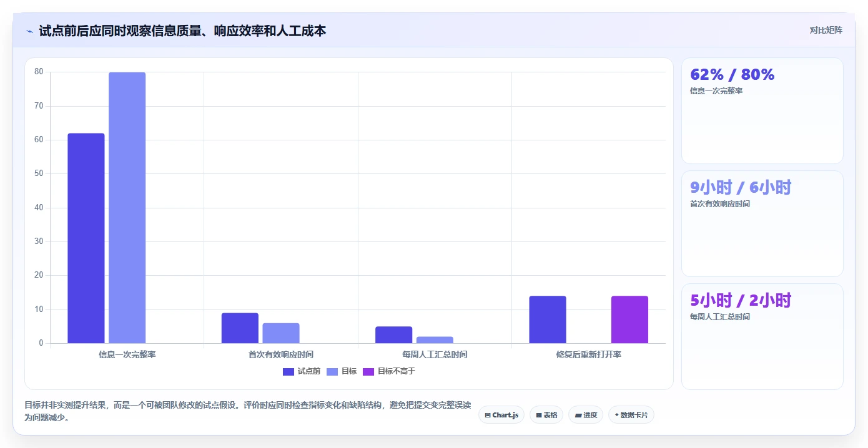Screen dimensions: 868x448
Task: Open the 数据卡片 chip
Action: click(x=631, y=415)
